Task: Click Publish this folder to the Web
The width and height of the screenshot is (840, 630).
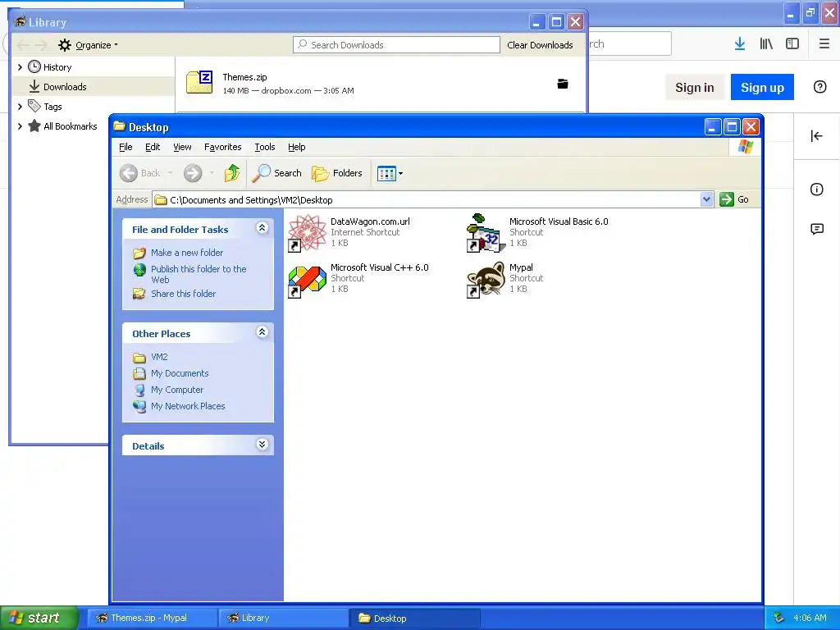Action: click(x=199, y=274)
